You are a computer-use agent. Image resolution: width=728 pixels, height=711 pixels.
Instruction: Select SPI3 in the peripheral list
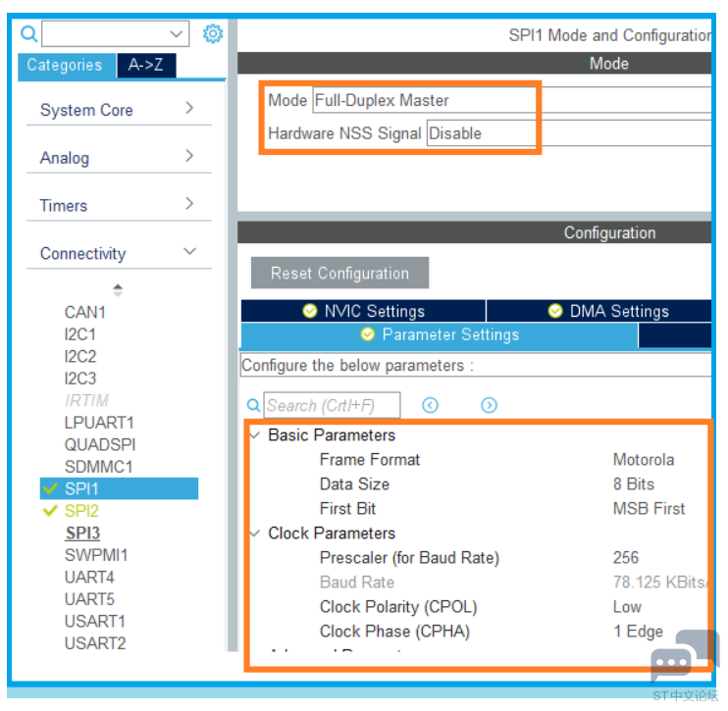[82, 533]
